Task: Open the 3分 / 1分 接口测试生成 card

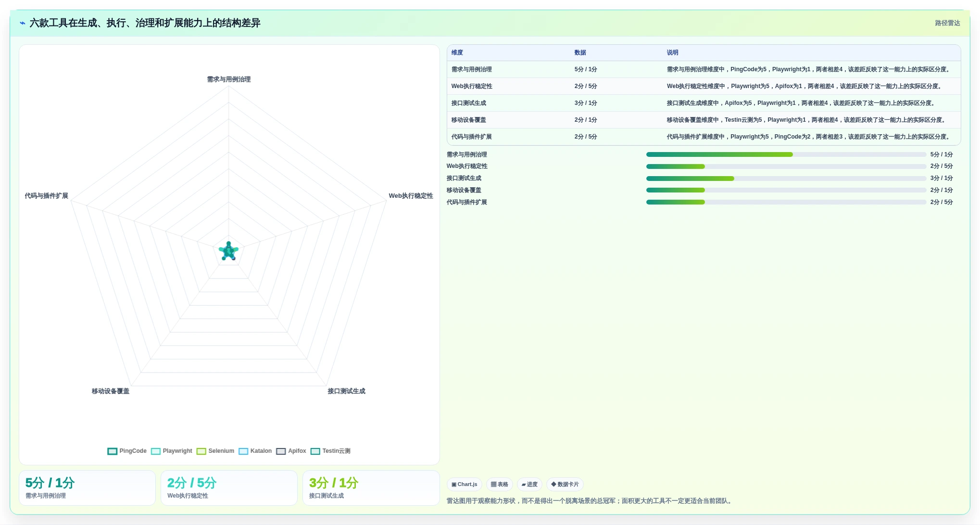Action: 371,488
